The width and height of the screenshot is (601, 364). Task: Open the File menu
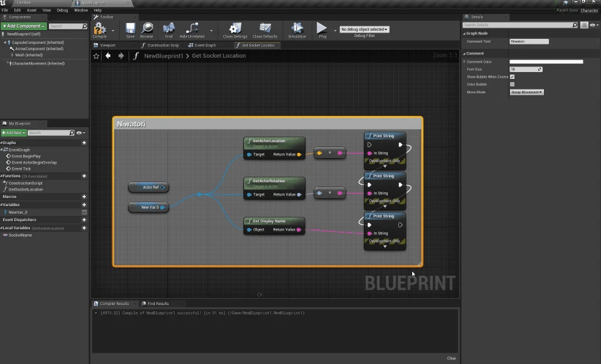pos(4,10)
